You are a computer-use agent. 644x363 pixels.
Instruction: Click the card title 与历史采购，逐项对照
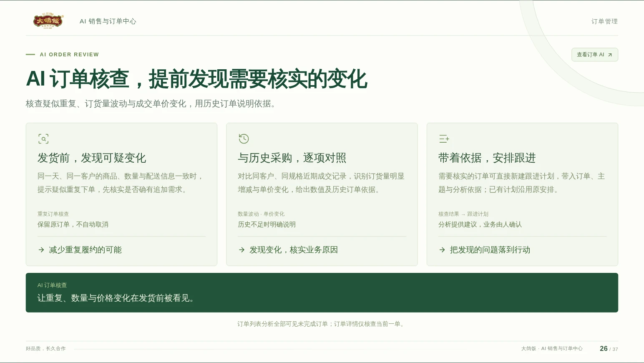[292, 158]
